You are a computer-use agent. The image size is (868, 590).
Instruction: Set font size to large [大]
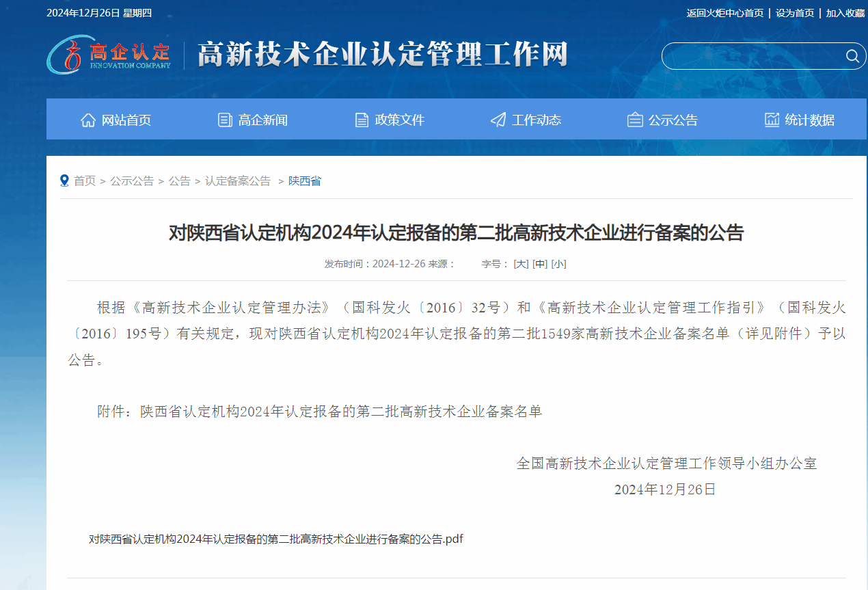(521, 264)
